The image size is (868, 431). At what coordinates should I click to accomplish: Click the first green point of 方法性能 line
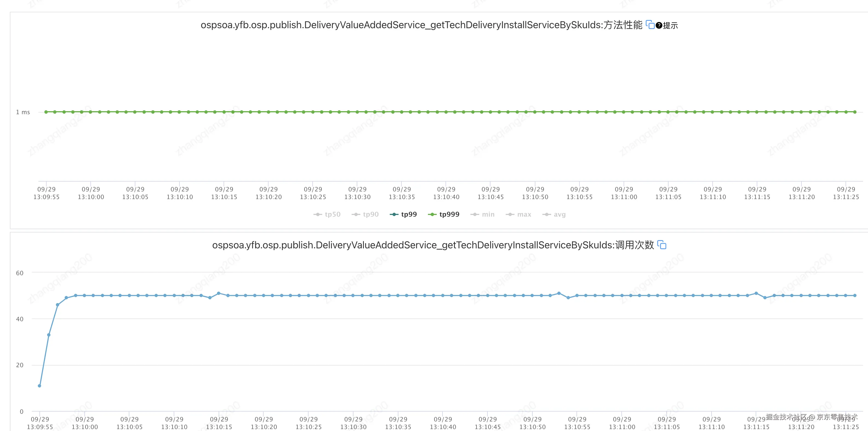click(46, 112)
